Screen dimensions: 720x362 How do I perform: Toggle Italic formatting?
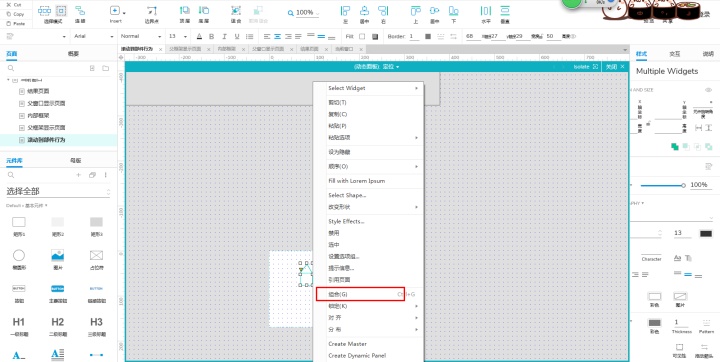click(x=225, y=36)
